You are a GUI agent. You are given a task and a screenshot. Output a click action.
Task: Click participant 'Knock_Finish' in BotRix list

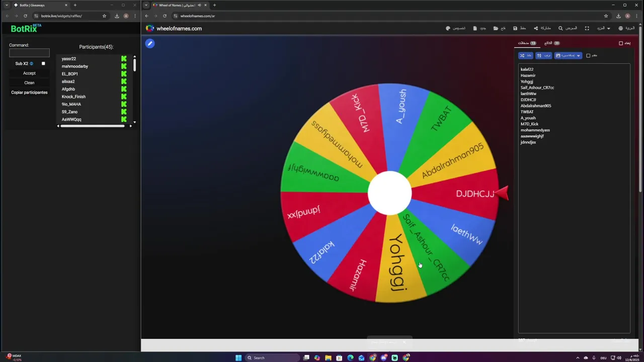click(73, 97)
